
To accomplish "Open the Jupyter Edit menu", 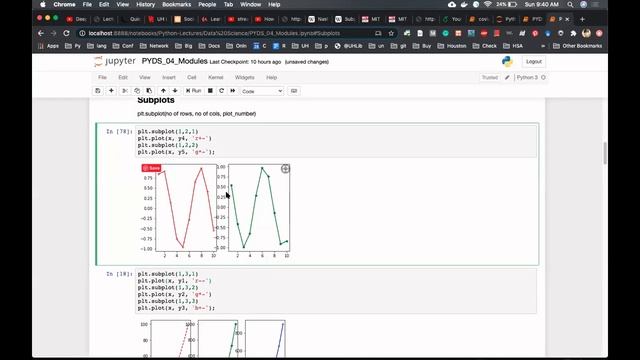I will [123, 77].
